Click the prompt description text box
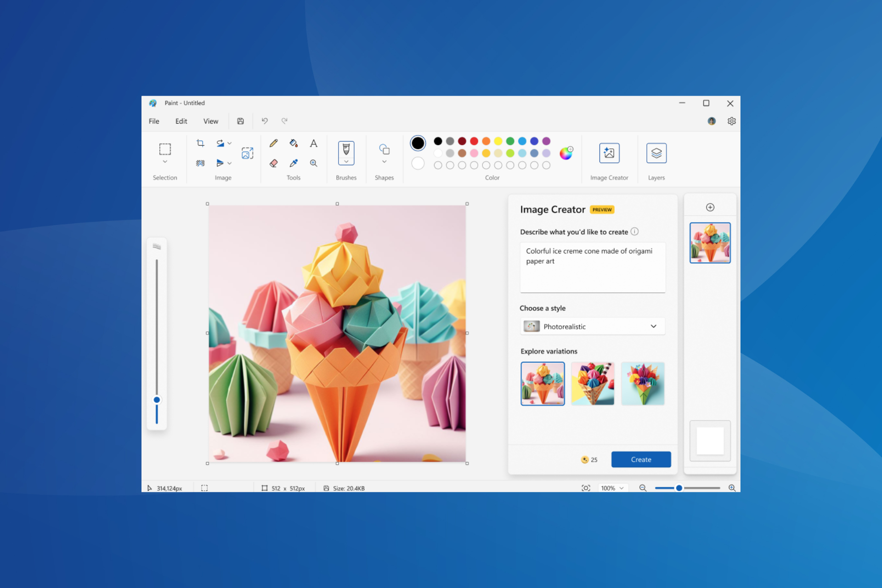 593,267
